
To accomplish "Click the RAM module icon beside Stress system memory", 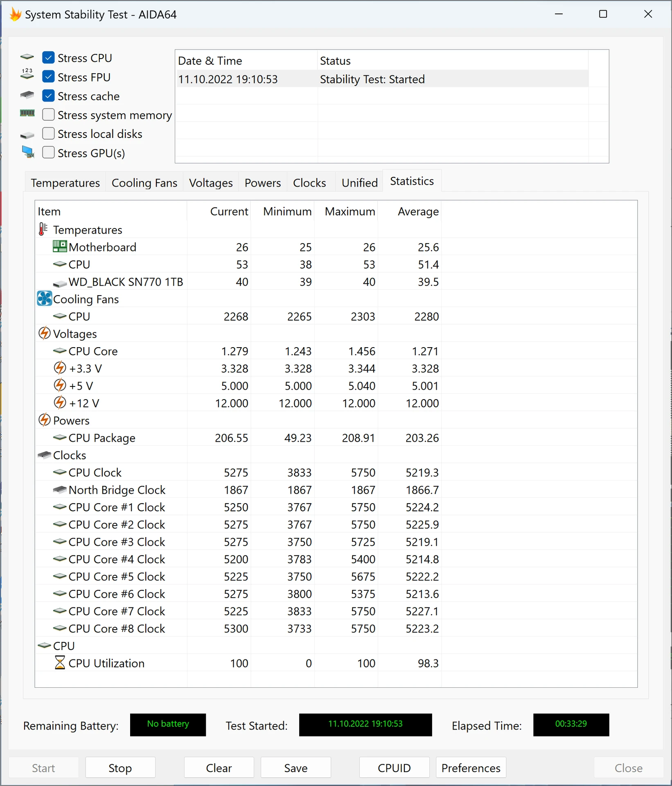I will tap(27, 113).
